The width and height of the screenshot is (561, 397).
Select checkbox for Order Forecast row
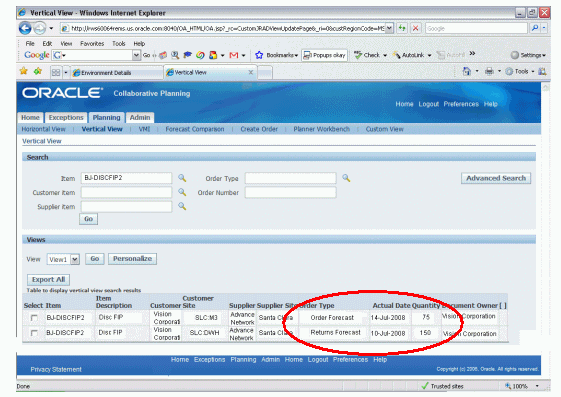(34, 318)
